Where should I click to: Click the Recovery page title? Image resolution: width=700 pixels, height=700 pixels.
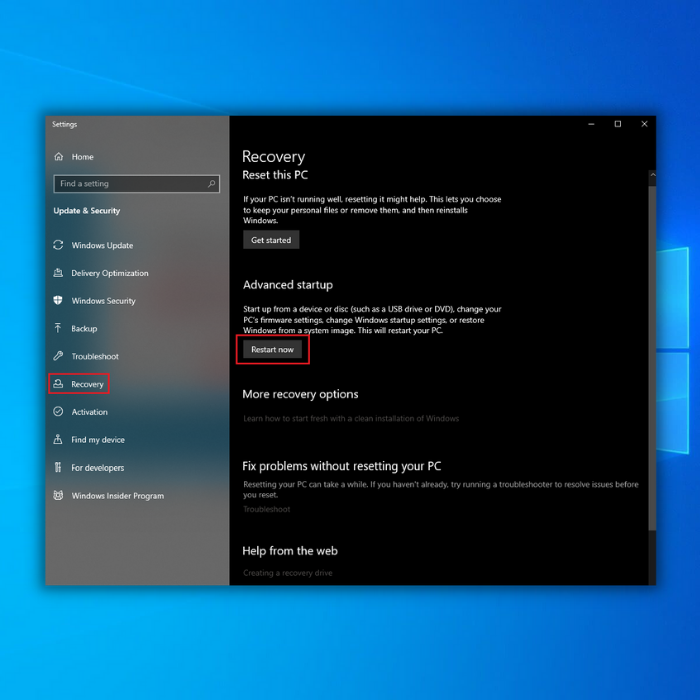pyautogui.click(x=274, y=157)
